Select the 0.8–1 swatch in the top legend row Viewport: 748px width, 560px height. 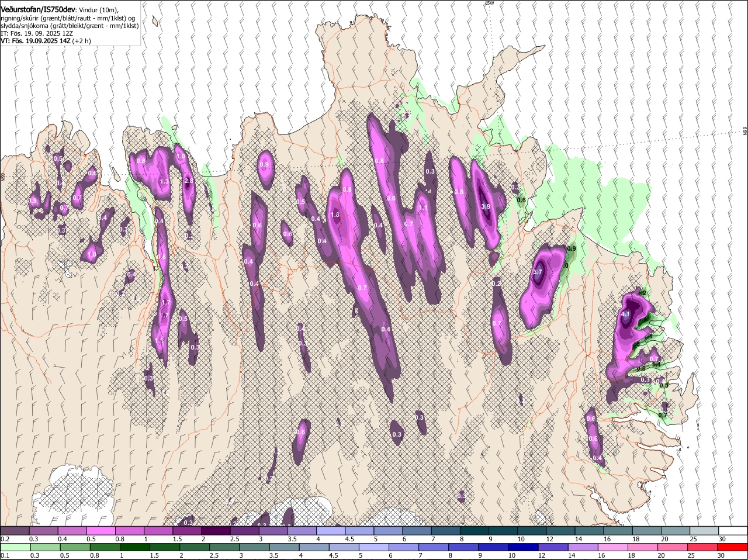point(129,531)
